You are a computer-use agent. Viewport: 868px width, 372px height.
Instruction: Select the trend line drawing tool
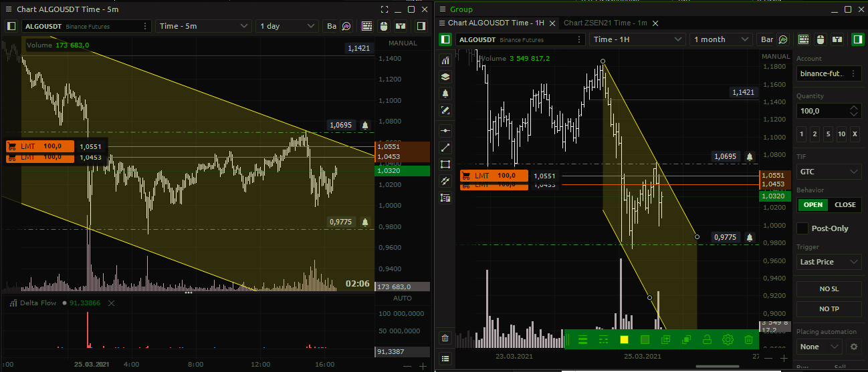tap(445, 147)
